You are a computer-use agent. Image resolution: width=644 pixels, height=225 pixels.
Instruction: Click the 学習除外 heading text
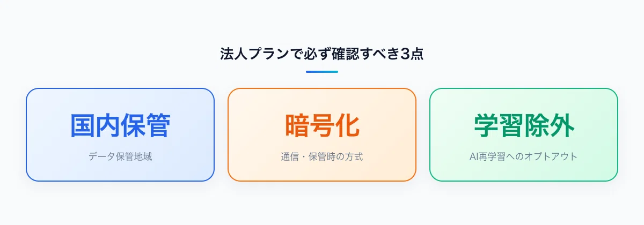click(524, 126)
